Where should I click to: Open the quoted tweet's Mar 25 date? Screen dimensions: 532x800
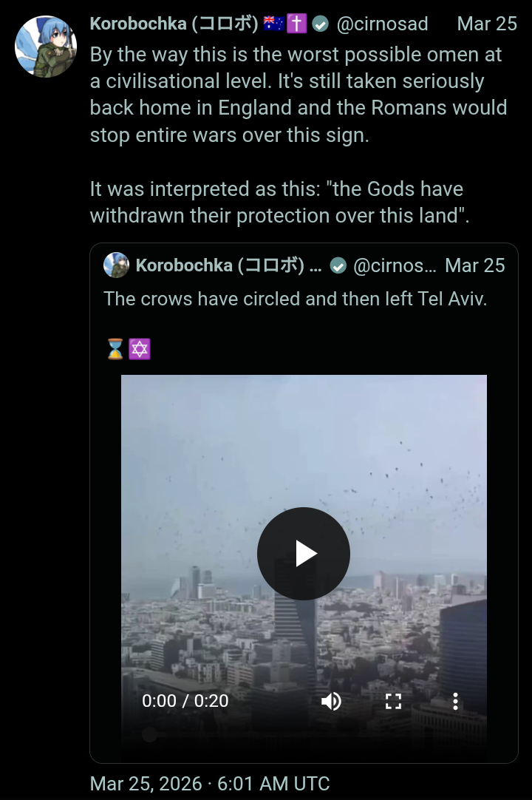(474, 265)
